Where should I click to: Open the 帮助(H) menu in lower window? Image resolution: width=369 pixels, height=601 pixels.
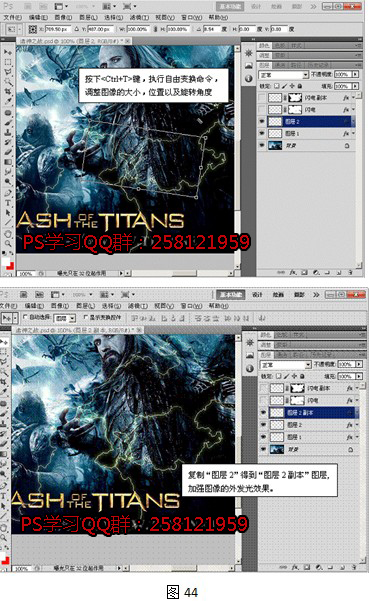(218, 306)
